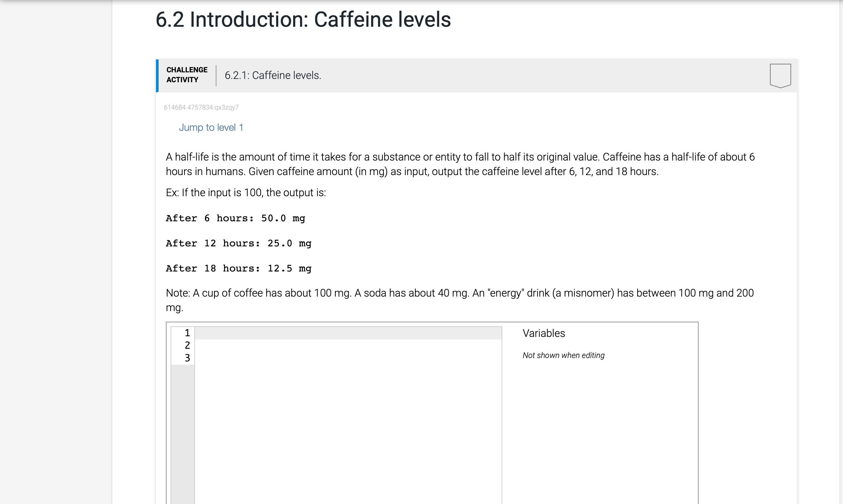This screenshot has width=843, height=504.
Task: Click the After 6 hours: 50.0 mg output line
Action: [235, 218]
